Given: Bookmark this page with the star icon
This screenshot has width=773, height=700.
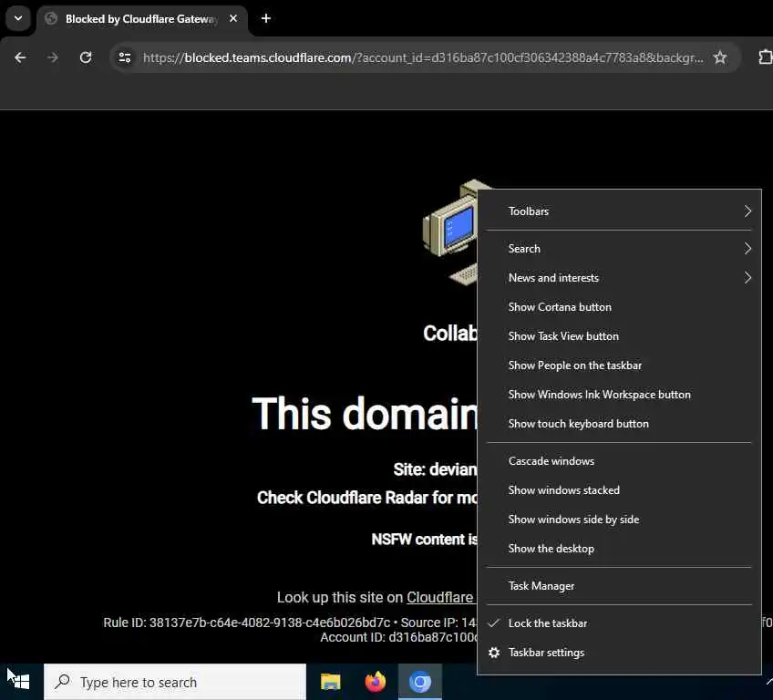Looking at the screenshot, I should pyautogui.click(x=720, y=57).
